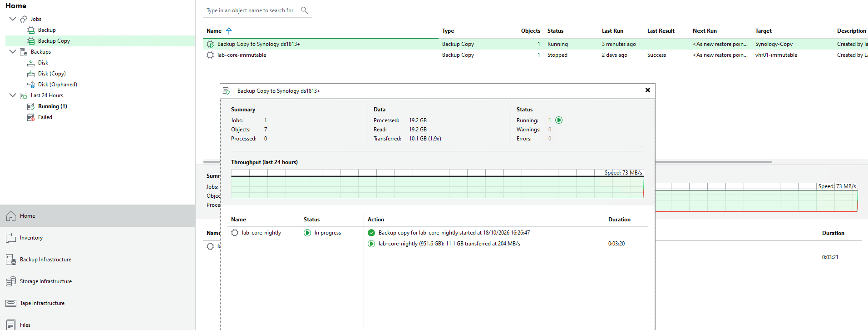The image size is (868, 330).
Task: Close the Backup Copy to Synology dialog
Action: pos(648,90)
